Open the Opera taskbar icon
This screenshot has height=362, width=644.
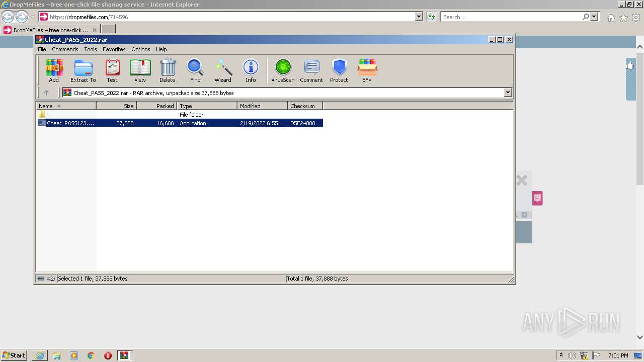(108, 355)
